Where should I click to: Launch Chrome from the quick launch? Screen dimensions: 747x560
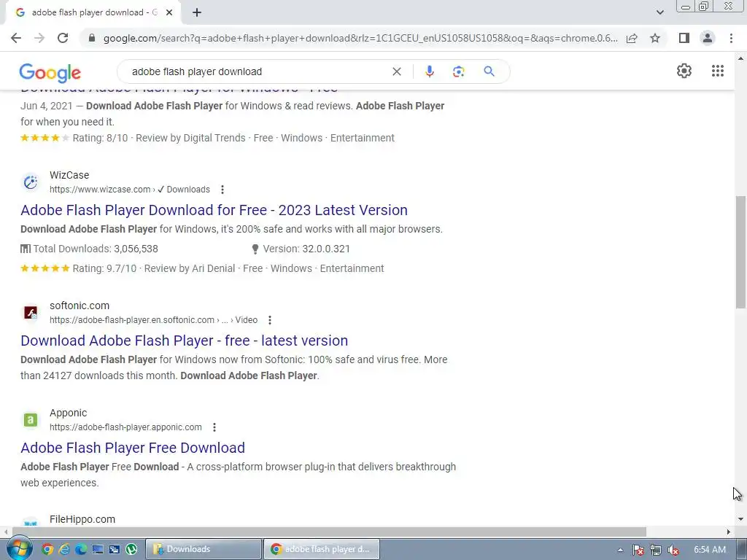[x=47, y=549]
